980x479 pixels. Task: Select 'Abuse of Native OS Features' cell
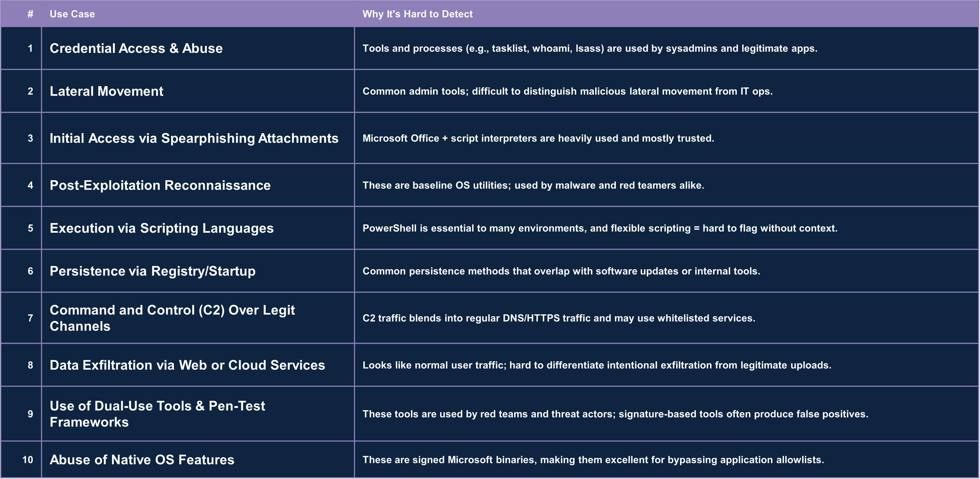click(x=142, y=460)
